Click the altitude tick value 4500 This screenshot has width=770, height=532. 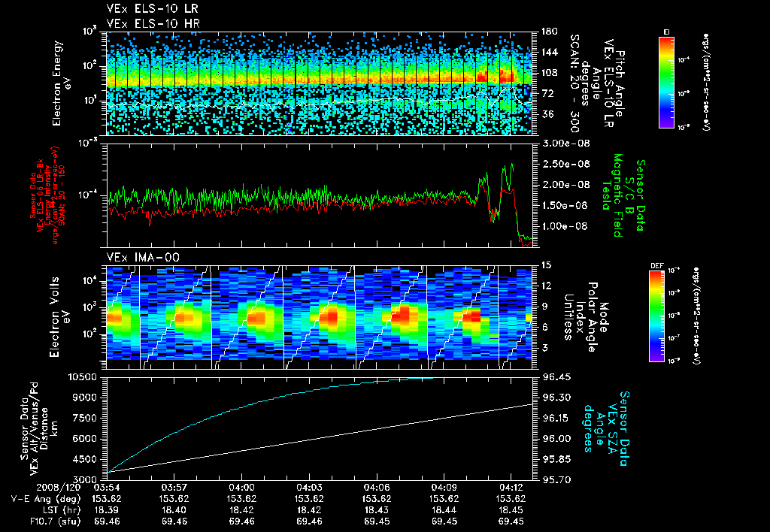tap(84, 460)
